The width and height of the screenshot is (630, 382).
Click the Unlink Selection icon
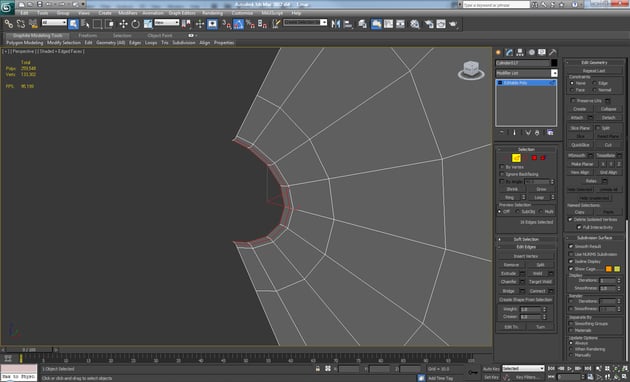pos(21,24)
